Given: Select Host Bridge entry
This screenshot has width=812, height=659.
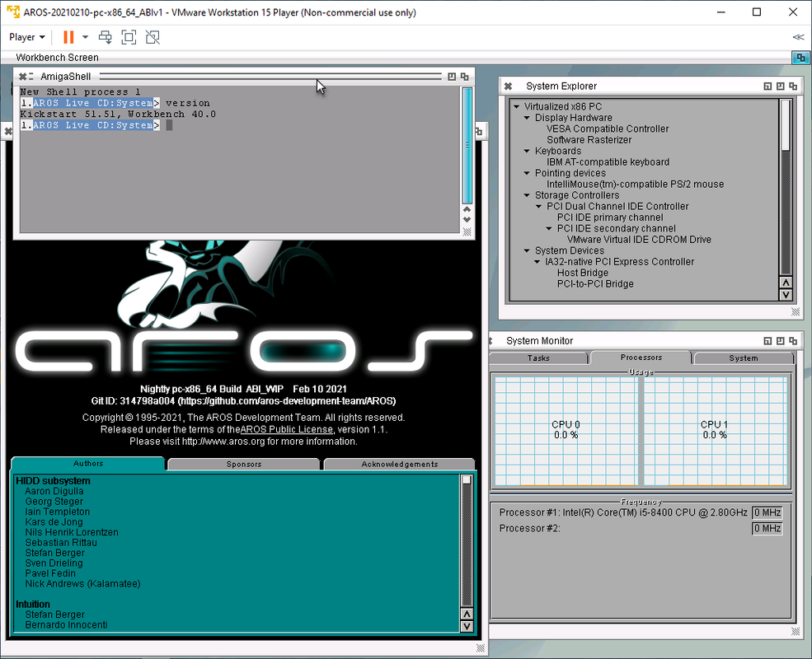Looking at the screenshot, I should (x=583, y=273).
